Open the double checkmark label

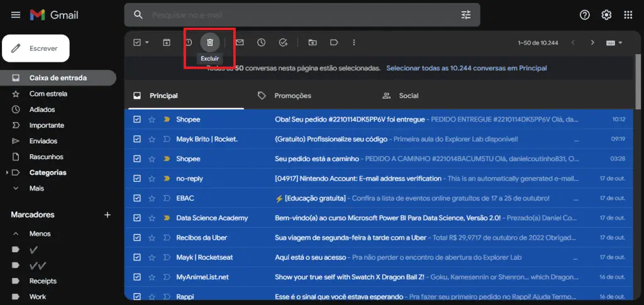tap(37, 265)
